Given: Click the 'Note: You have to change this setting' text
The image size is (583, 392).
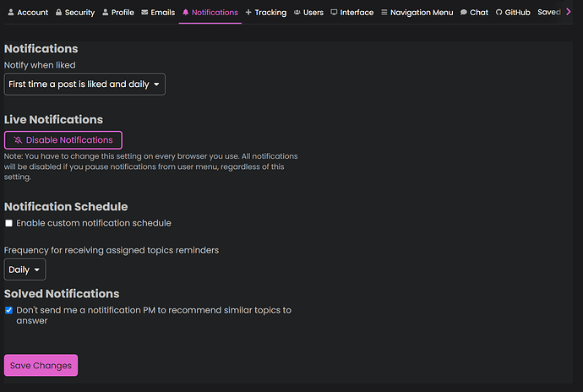Looking at the screenshot, I should (150, 166).
